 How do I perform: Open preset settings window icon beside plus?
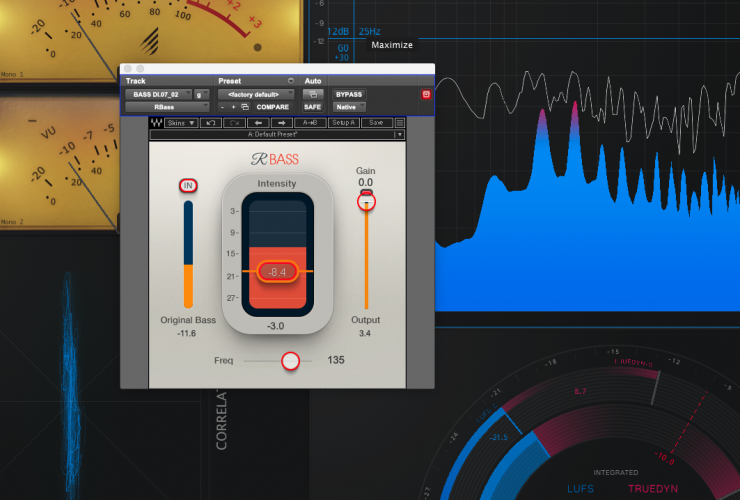(244, 107)
